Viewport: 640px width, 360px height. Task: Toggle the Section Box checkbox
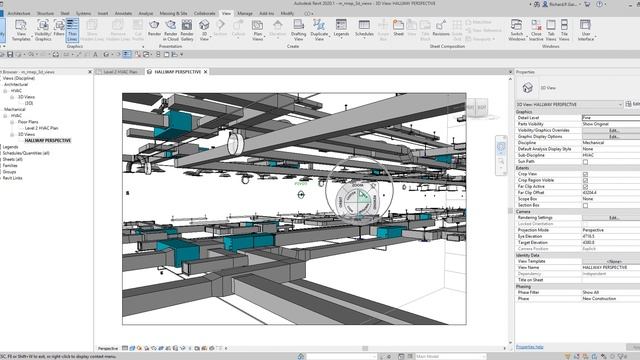(585, 205)
